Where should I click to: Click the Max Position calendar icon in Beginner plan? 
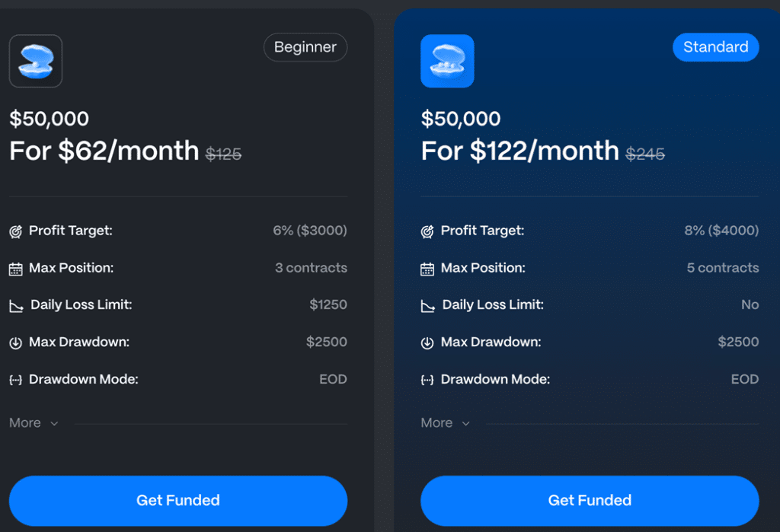[x=15, y=269]
